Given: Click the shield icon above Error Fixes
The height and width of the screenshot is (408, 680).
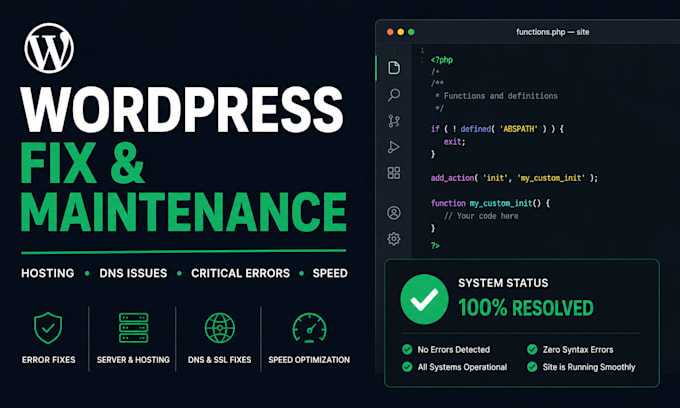Looking at the screenshot, I should (48, 328).
